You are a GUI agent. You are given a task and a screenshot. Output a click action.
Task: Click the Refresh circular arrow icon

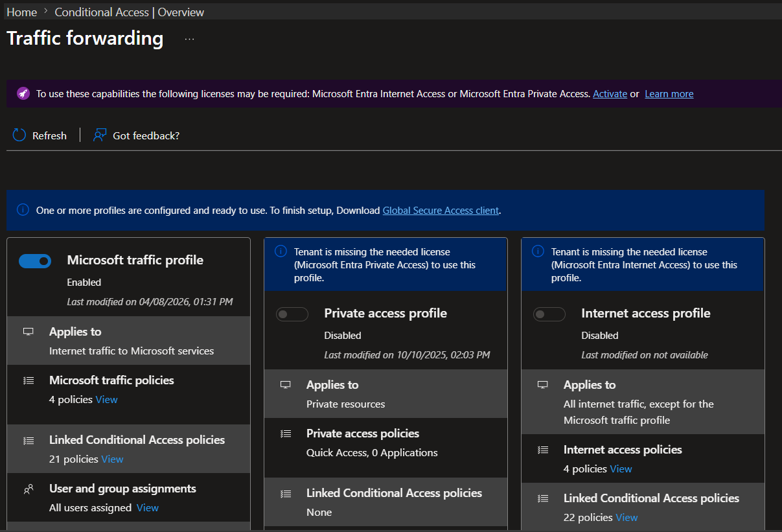(19, 135)
